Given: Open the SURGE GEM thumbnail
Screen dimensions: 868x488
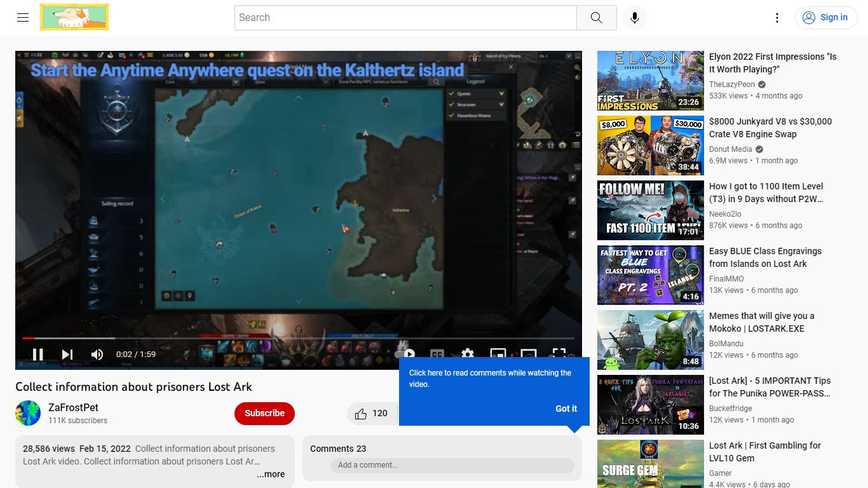Looking at the screenshot, I should (x=651, y=464).
